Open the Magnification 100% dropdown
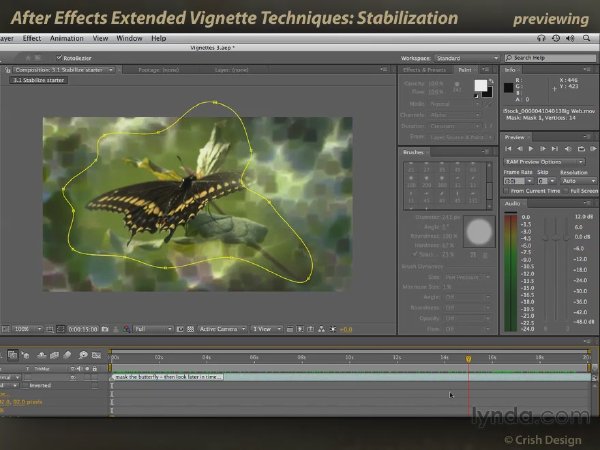Image resolution: width=600 pixels, height=450 pixels. click(27, 329)
